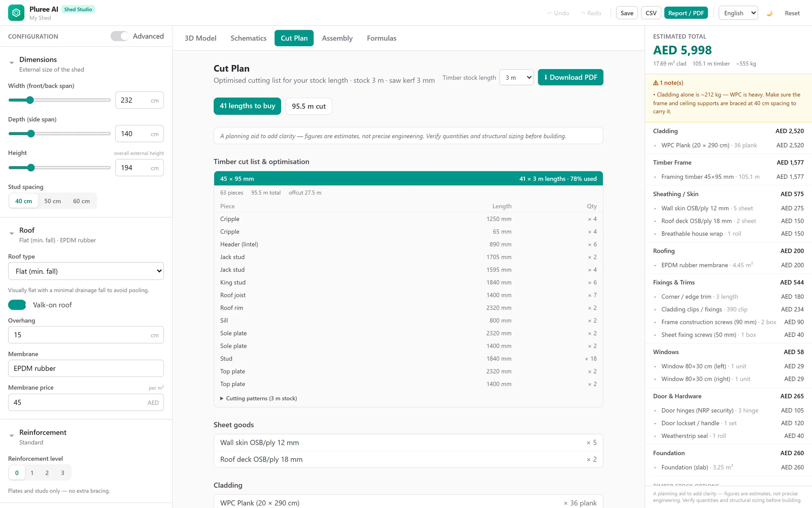Select 60 cm stud spacing
The height and width of the screenshot is (508, 812).
pos(81,201)
